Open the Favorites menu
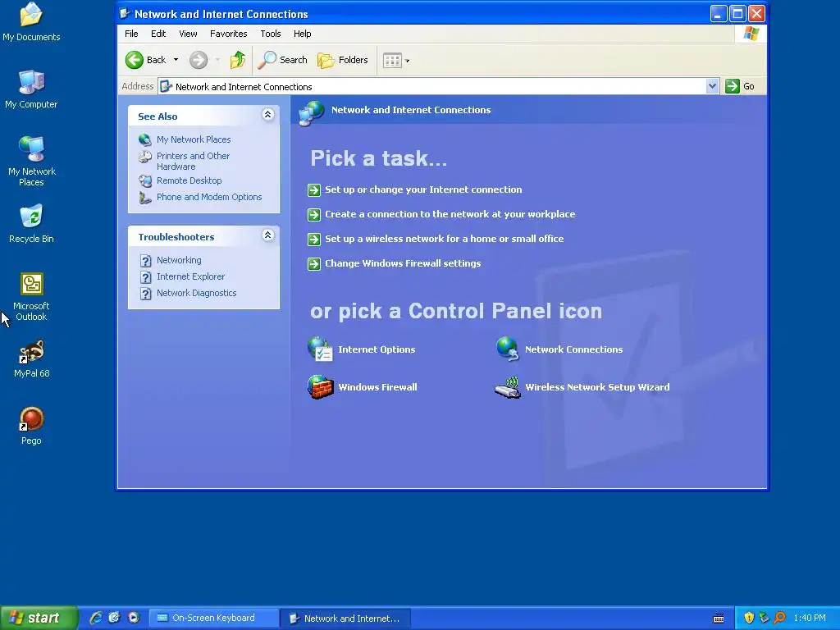This screenshot has height=630, width=840. (x=229, y=34)
